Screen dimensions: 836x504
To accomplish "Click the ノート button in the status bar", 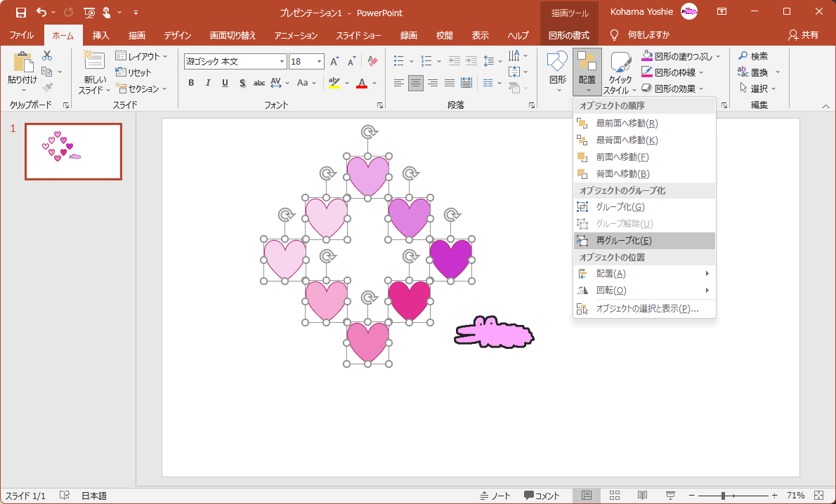I will (x=496, y=496).
